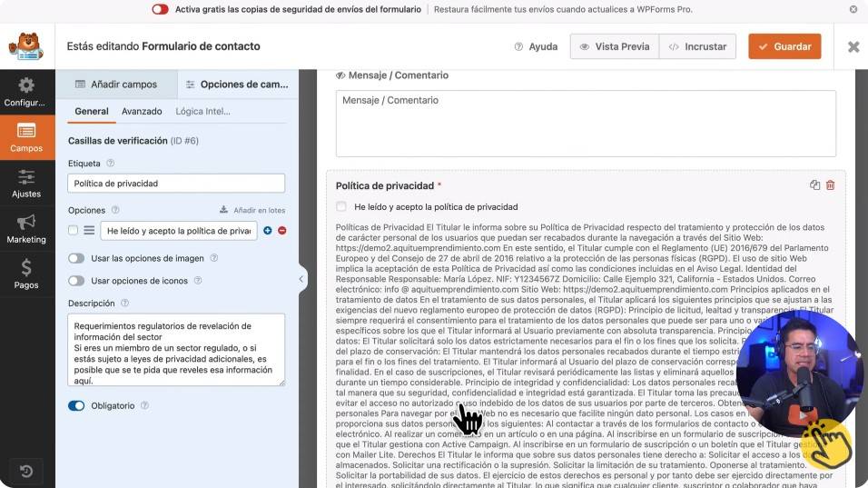Open the Pagos dollar section
Viewport: 868px width, 488px height.
(26, 274)
